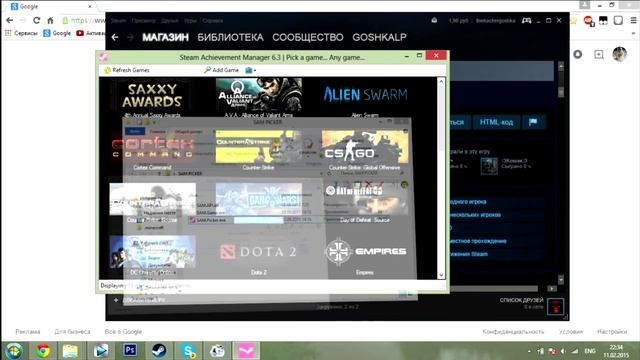
Task: Open the Друзья menu in the Steam window
Action: pos(169,20)
